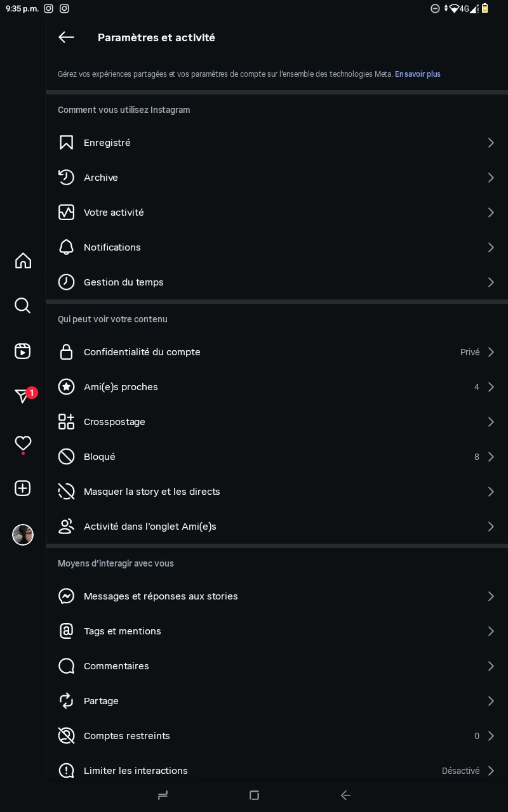Open profile via avatar thumbnail
Screen dimensions: 508x812
(23, 535)
